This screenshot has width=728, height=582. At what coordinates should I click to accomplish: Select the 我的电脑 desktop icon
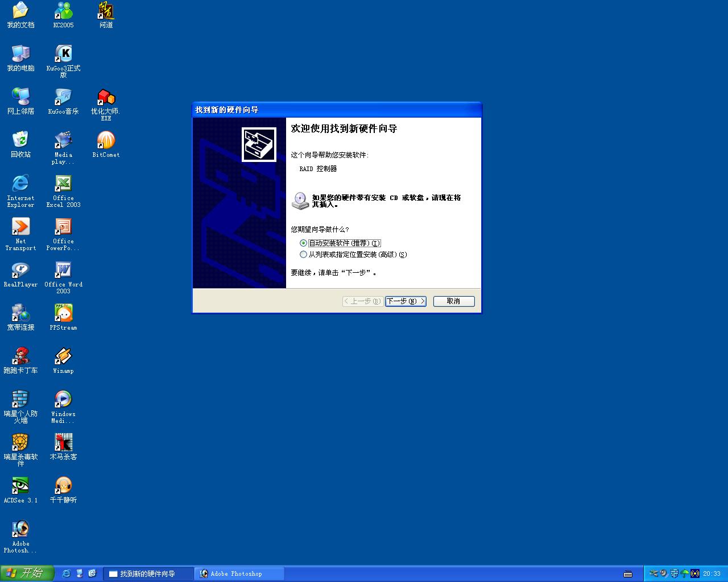pos(20,59)
